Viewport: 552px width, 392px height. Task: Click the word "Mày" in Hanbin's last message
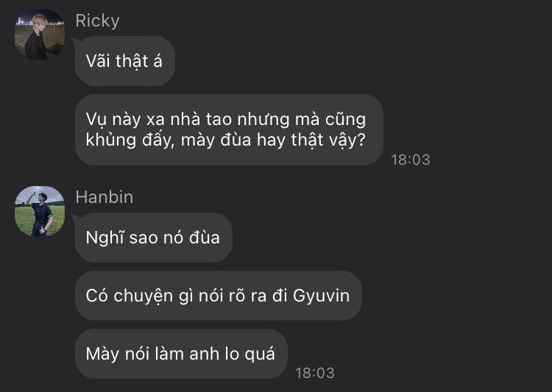102,354
